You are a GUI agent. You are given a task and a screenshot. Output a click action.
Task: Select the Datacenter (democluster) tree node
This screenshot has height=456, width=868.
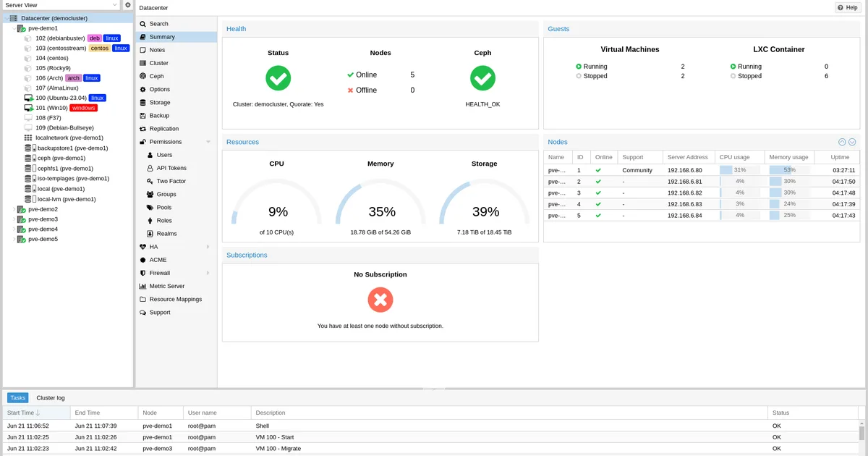[x=67, y=17]
